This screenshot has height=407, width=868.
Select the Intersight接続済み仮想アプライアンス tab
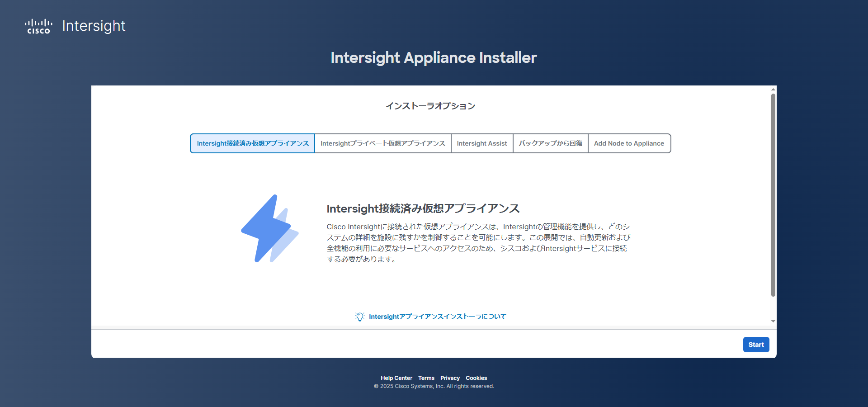(253, 143)
